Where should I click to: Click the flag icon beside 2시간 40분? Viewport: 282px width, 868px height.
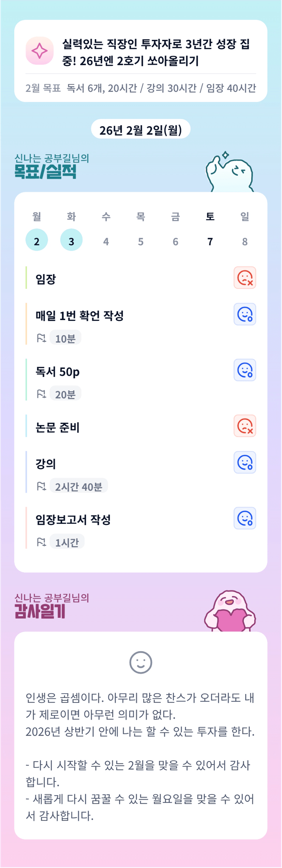41,486
